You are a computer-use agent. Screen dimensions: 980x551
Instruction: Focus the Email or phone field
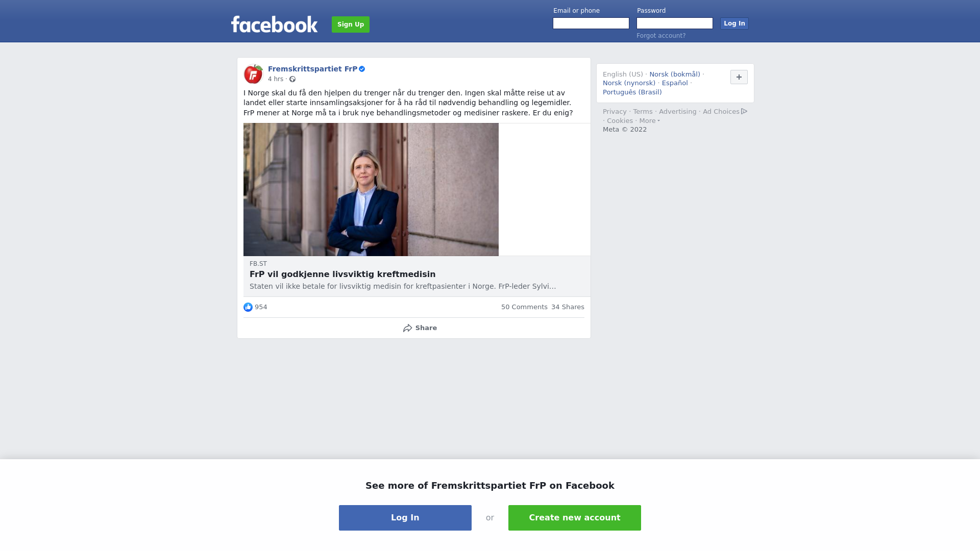[591, 23]
